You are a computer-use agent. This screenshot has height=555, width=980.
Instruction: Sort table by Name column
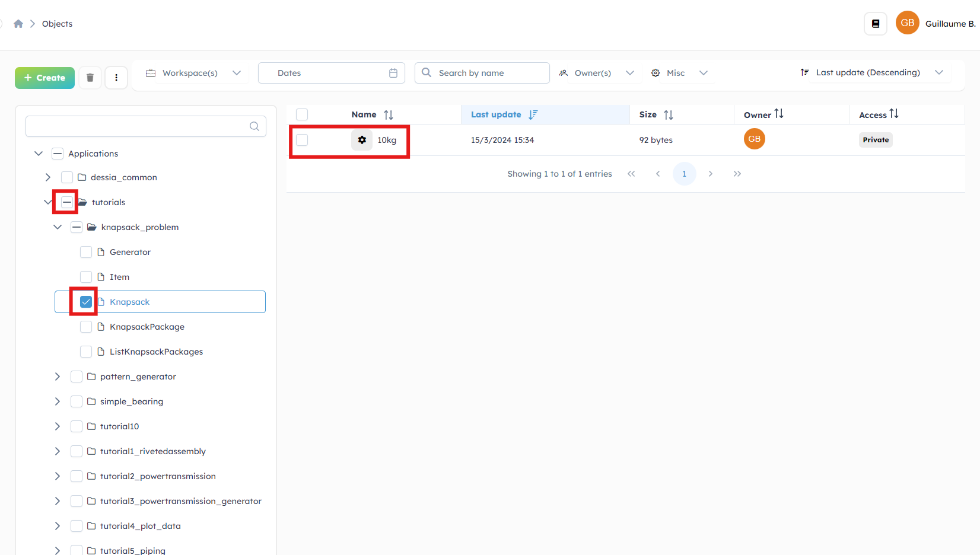[x=388, y=115]
